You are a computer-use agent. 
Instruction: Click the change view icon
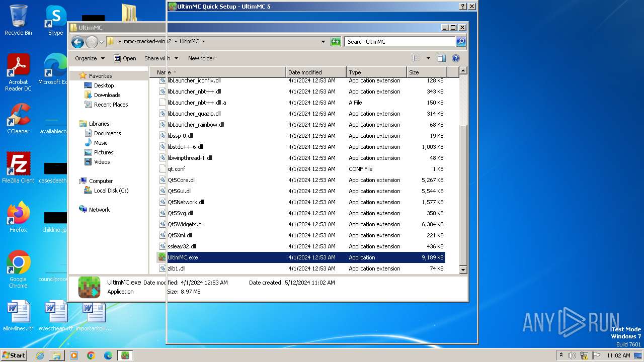click(416, 58)
